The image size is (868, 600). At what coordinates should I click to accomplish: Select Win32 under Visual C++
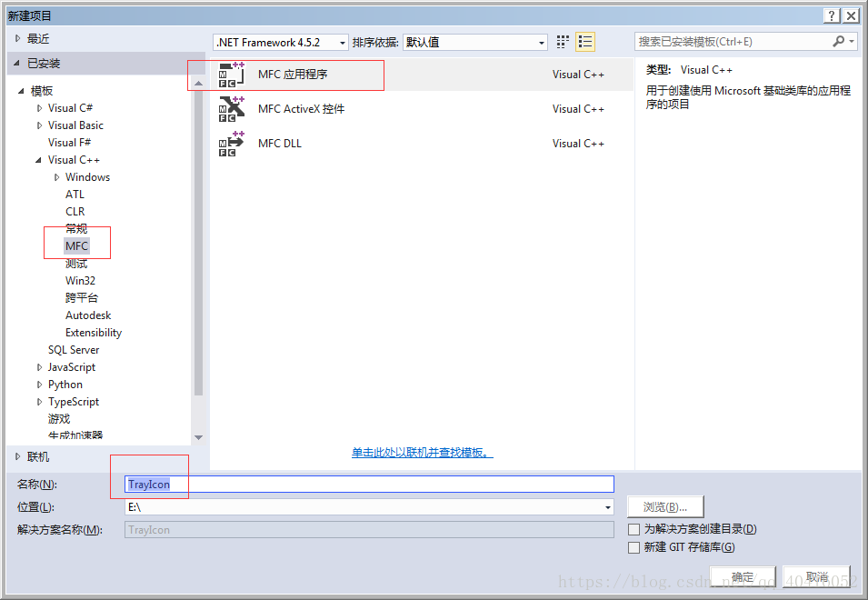(80, 281)
